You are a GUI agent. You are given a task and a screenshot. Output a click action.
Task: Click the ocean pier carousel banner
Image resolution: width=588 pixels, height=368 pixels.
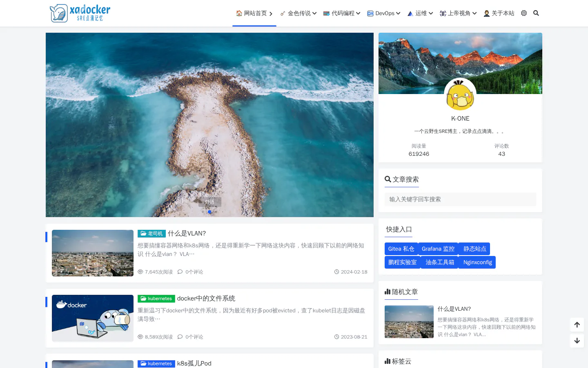click(x=209, y=125)
